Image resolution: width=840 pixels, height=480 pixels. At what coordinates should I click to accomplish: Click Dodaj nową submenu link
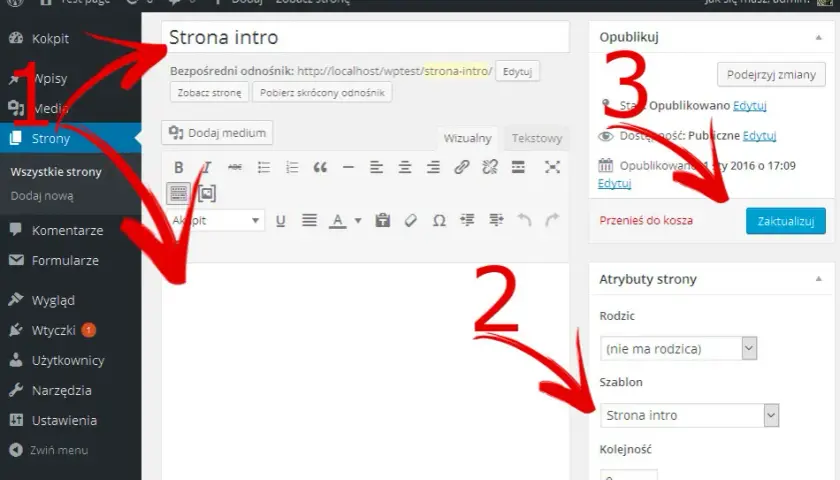42,196
